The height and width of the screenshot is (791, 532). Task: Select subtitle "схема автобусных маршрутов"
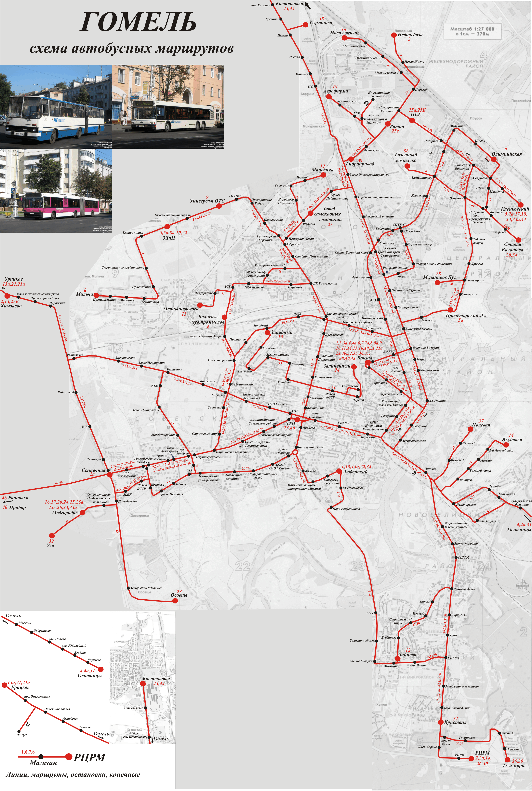pyautogui.click(x=131, y=49)
